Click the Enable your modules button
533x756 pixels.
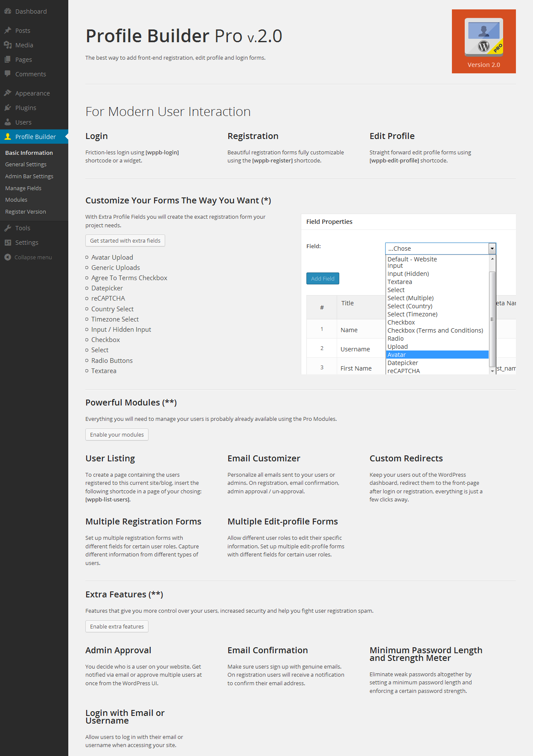point(117,434)
